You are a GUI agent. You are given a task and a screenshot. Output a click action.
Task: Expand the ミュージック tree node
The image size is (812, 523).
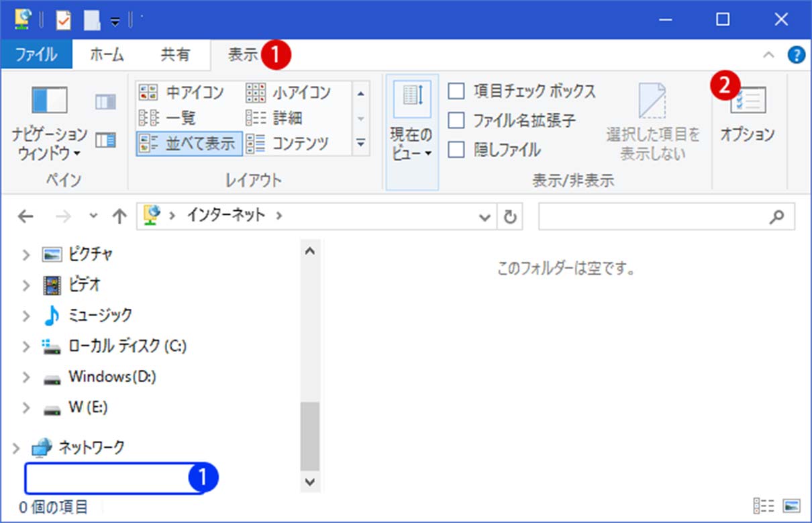(x=26, y=316)
